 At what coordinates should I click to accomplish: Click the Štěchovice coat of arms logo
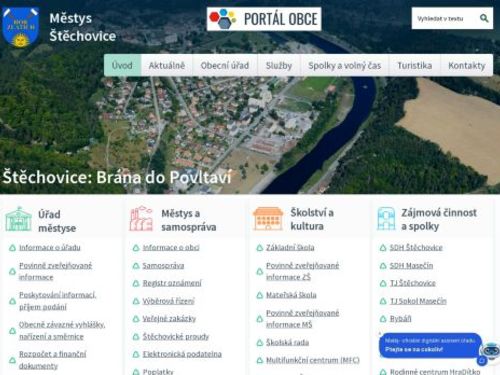(21, 27)
